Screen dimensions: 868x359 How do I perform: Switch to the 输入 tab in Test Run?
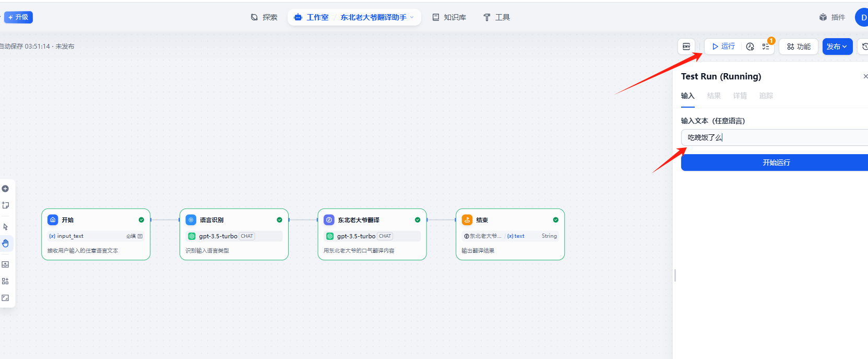click(687, 96)
